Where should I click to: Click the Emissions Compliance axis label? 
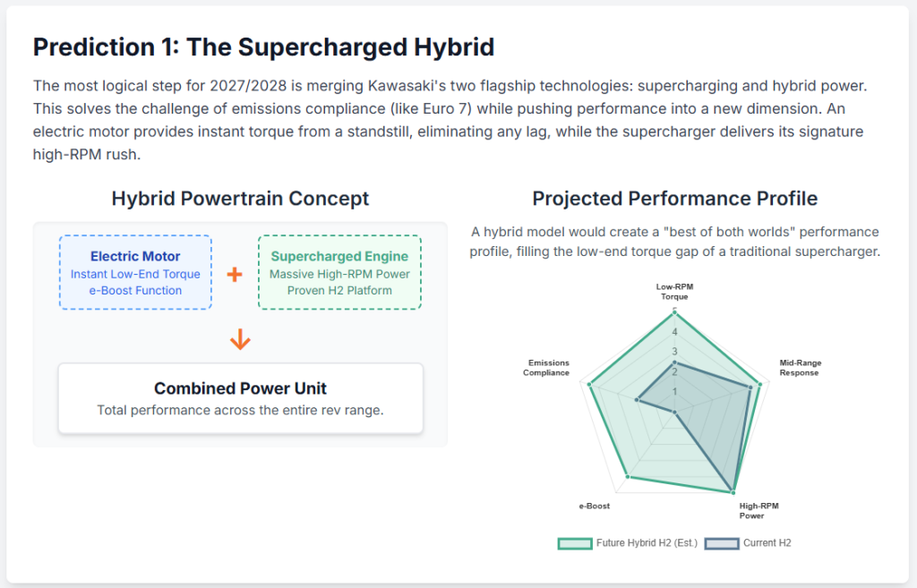[x=546, y=368]
